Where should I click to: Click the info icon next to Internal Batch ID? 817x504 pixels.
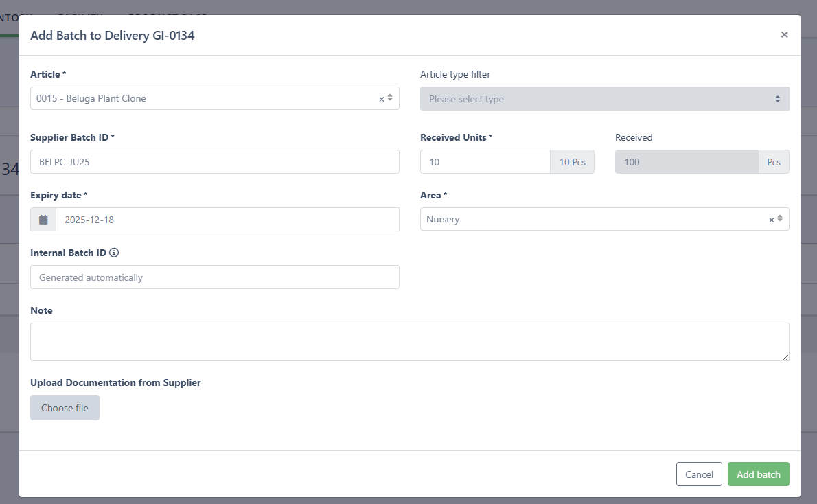(x=114, y=253)
